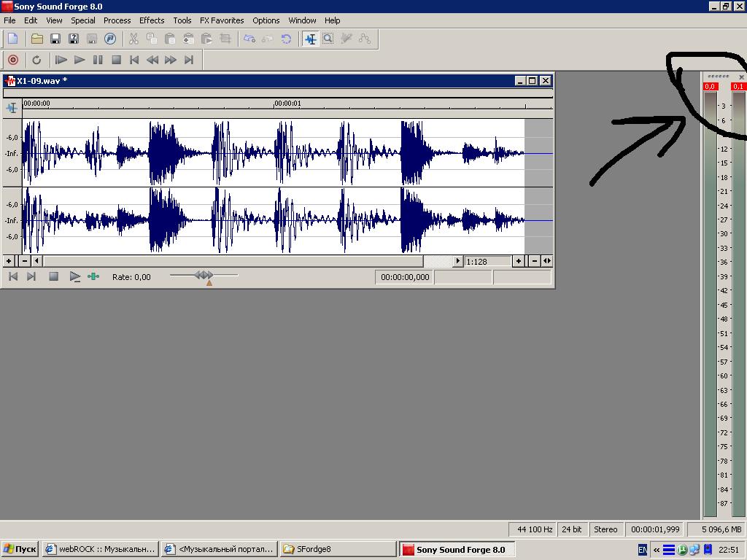This screenshot has height=560, width=747.
Task: Open the Special menu
Action: coord(83,20)
